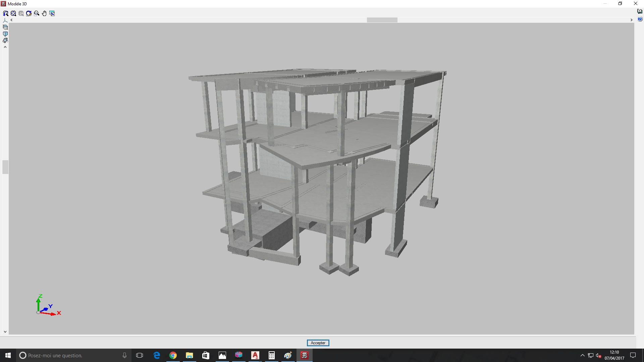Open the Windows Store taskbar icon
The height and width of the screenshot is (362, 644).
[x=206, y=355]
